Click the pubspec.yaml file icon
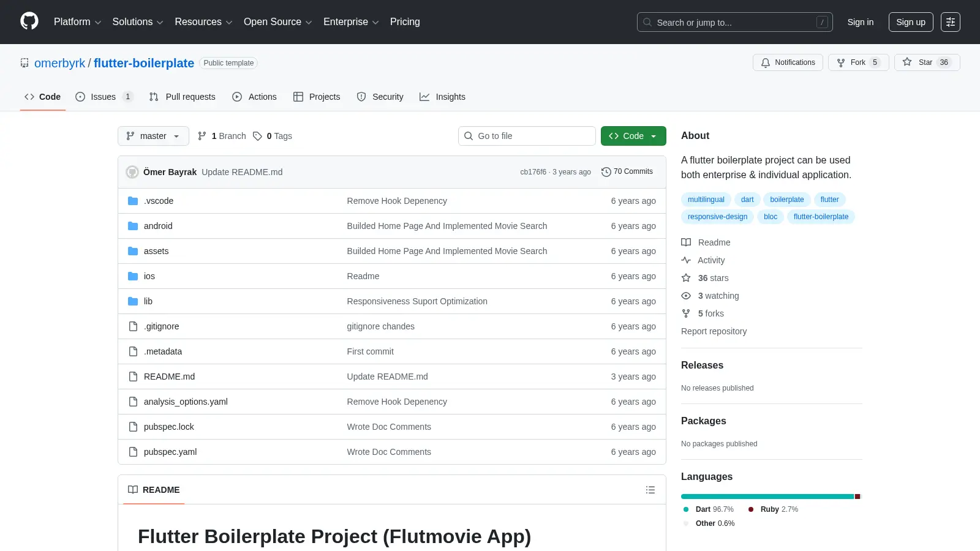Screen dimensions: 980x551 pyautogui.click(x=133, y=452)
